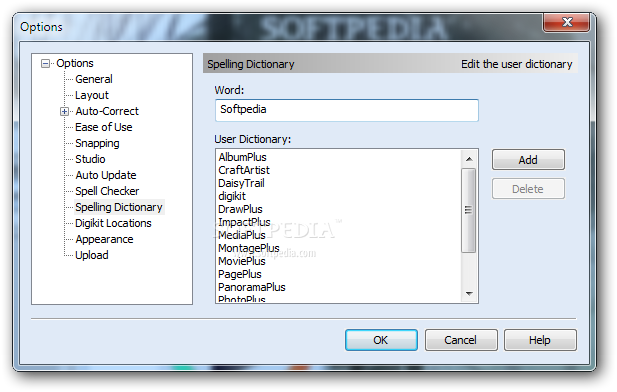Image resolution: width=617 pixels, height=392 pixels.
Task: Select the partially visible PhotoPlus entry
Action: (x=242, y=299)
